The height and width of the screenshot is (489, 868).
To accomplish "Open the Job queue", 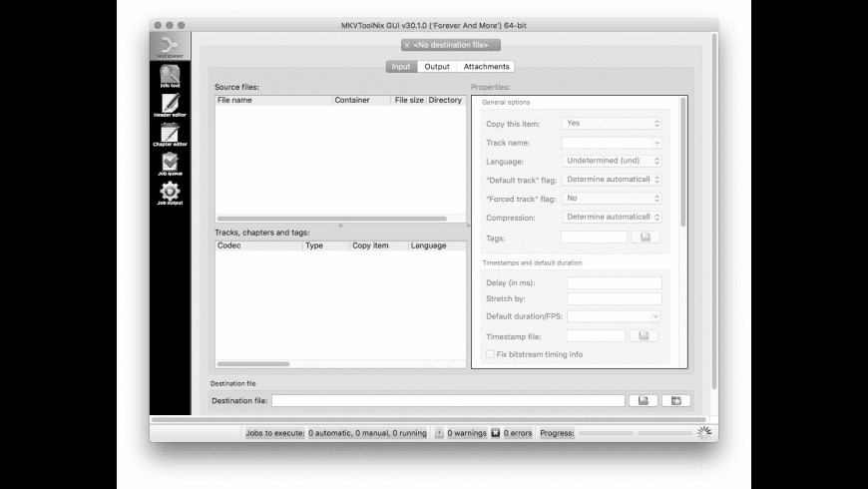I will click(170, 164).
